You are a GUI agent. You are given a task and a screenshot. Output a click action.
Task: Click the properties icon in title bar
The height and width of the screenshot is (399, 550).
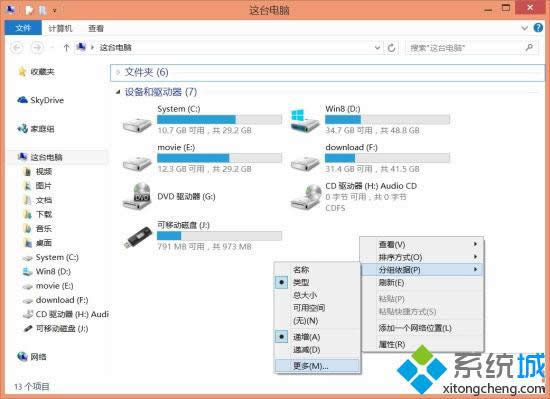pos(29,11)
